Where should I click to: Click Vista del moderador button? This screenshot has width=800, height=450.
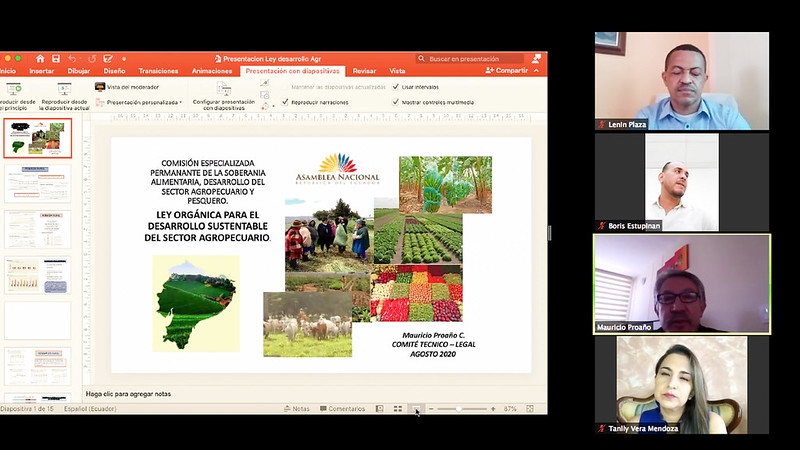[x=127, y=87]
